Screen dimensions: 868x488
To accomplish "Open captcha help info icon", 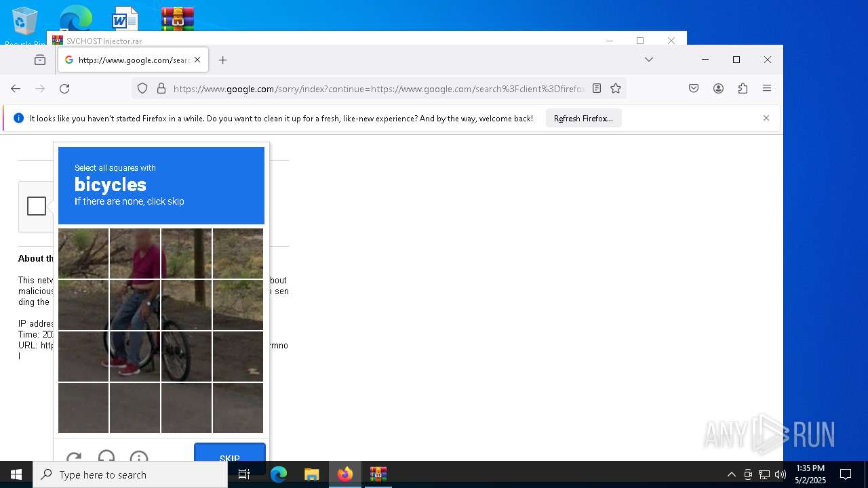I will [139, 458].
